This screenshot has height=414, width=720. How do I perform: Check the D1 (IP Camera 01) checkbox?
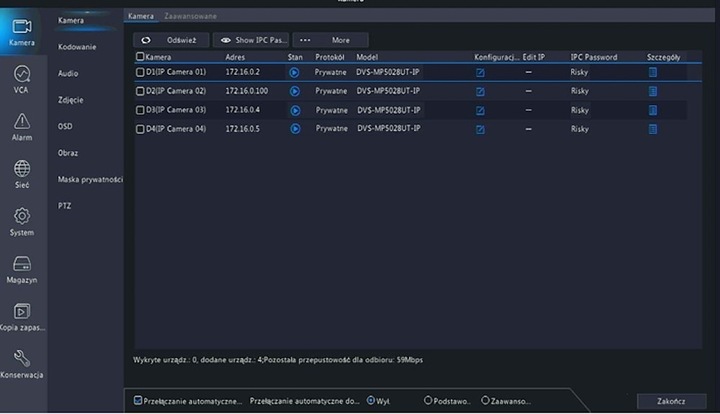(x=140, y=73)
